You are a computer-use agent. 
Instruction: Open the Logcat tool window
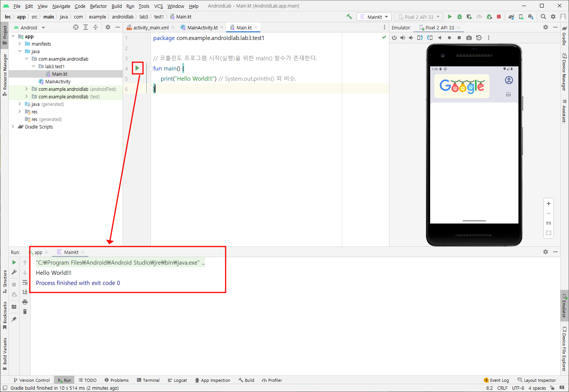(x=177, y=380)
